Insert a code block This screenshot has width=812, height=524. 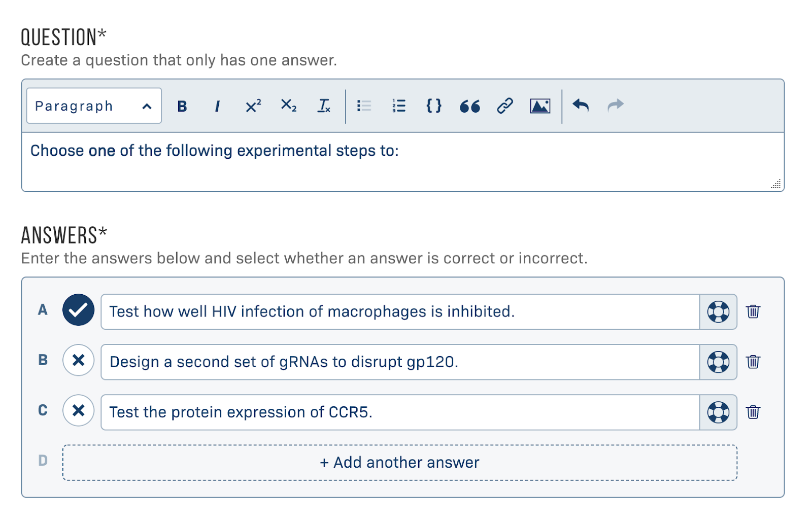click(x=434, y=106)
